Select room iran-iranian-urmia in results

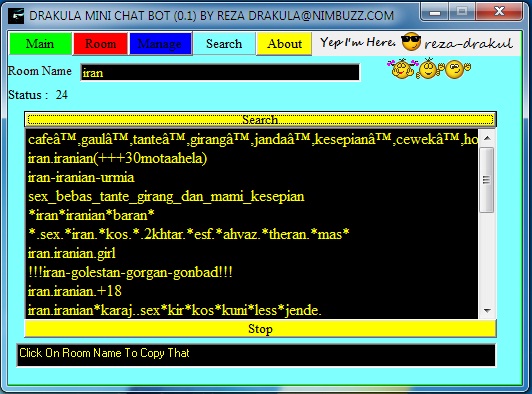(81, 177)
